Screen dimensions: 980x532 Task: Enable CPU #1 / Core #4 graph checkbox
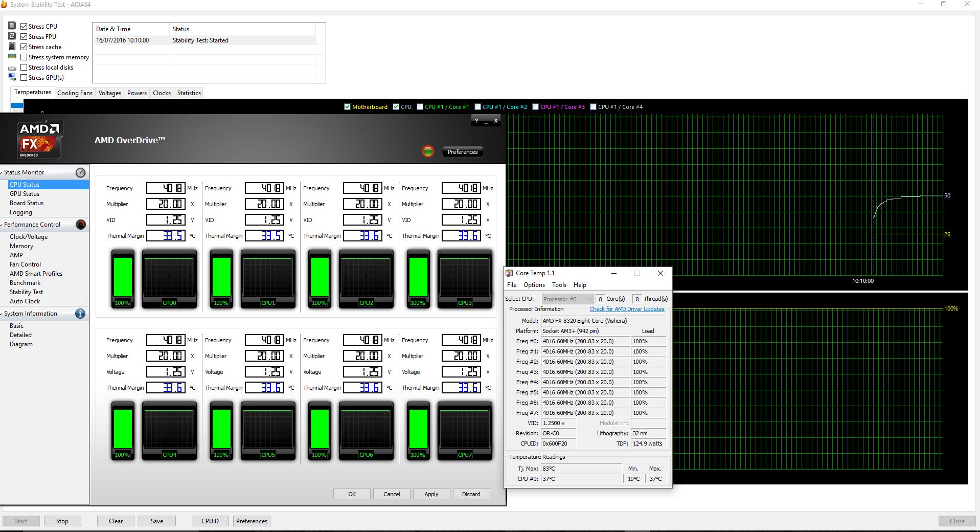[x=593, y=107]
